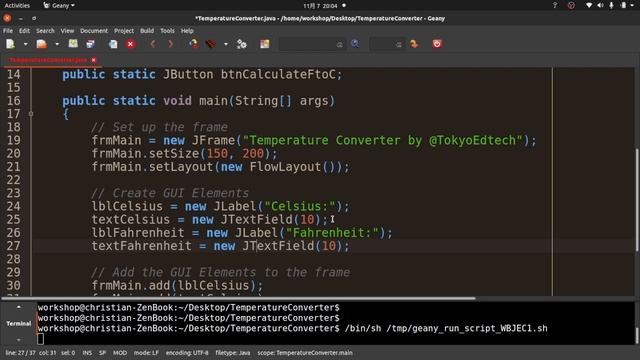Viewport: 640px width, 360px height.
Task: Click the editor's vertical scrollbar
Action: coord(637,200)
